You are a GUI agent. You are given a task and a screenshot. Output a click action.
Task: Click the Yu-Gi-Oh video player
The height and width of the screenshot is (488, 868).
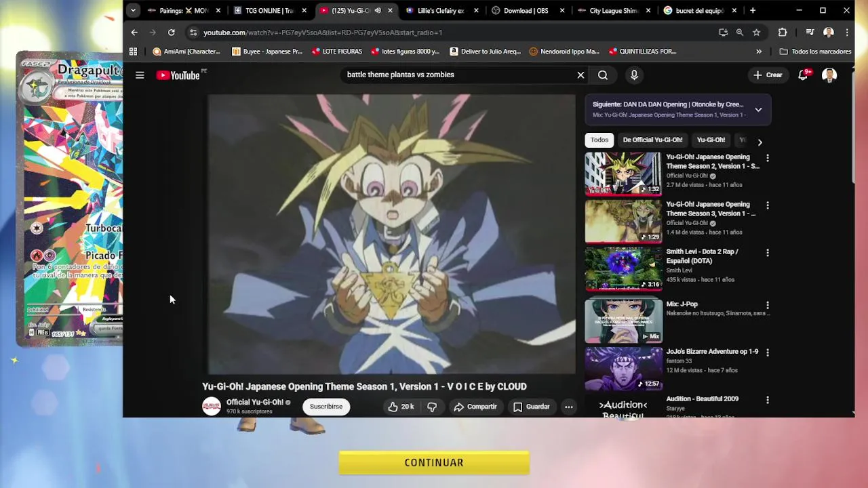pos(391,234)
